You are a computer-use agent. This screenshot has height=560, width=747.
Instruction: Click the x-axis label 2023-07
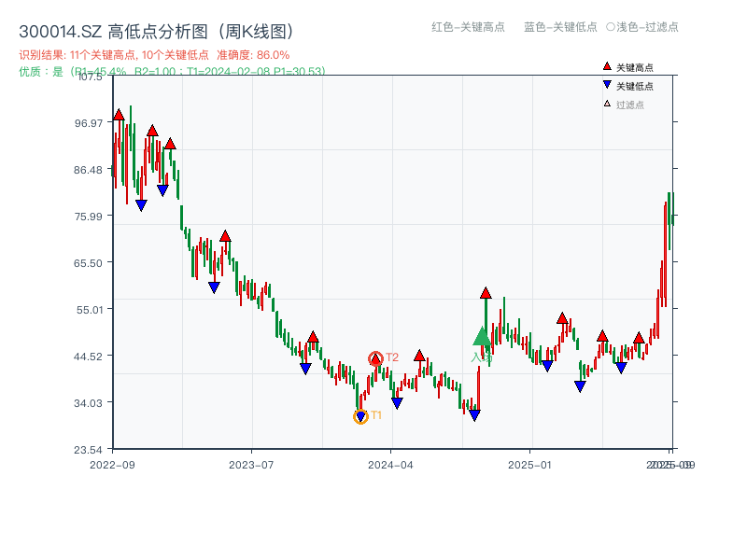pos(251,465)
